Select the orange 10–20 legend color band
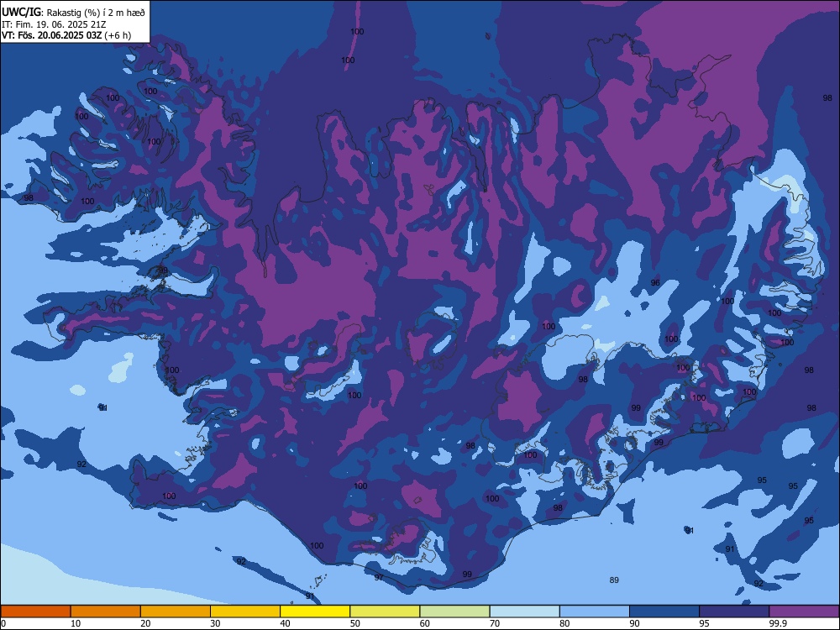 click(106, 612)
